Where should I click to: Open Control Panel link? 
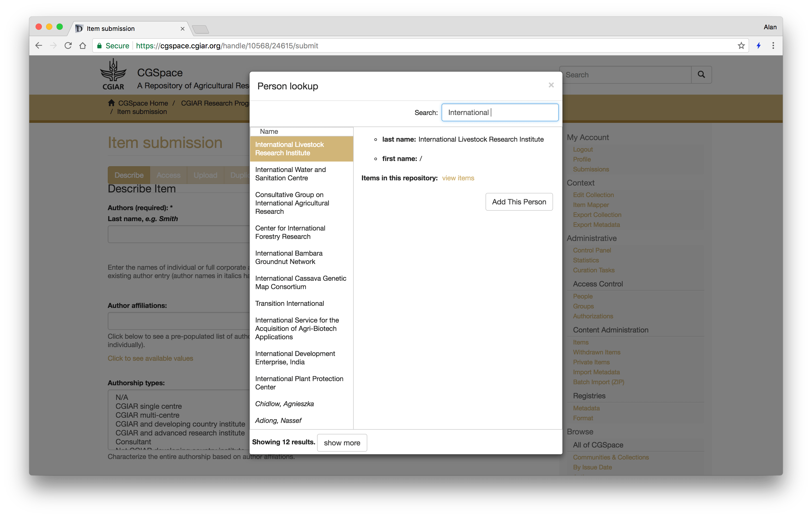click(x=592, y=250)
